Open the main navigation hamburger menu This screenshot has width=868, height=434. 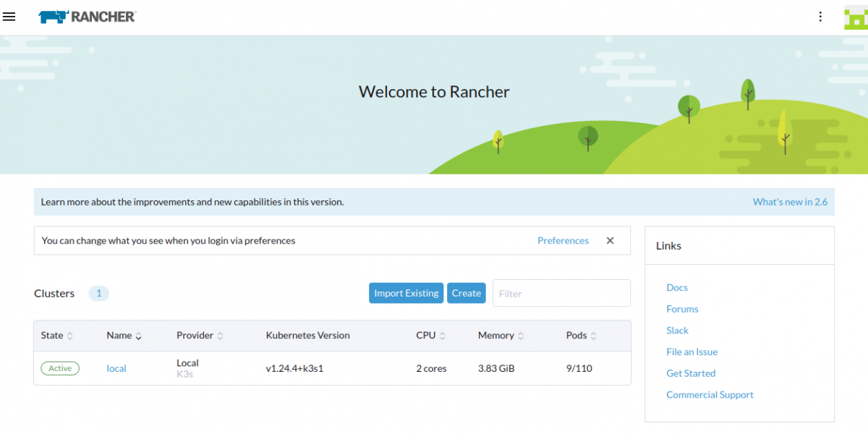9,17
